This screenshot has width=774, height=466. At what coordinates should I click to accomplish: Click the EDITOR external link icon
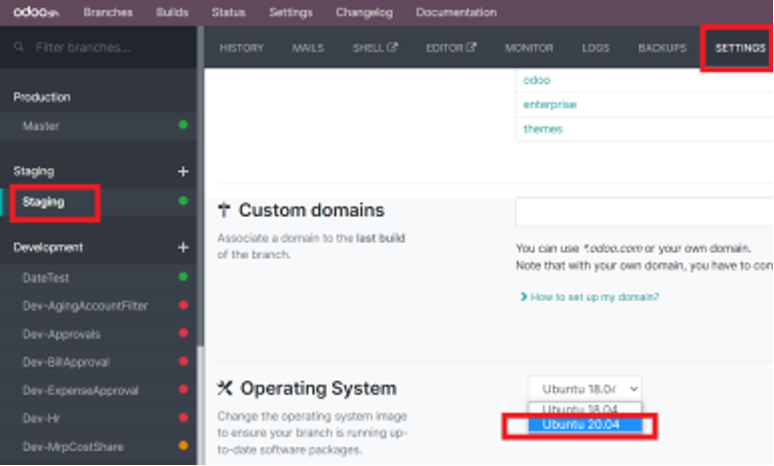tap(471, 47)
